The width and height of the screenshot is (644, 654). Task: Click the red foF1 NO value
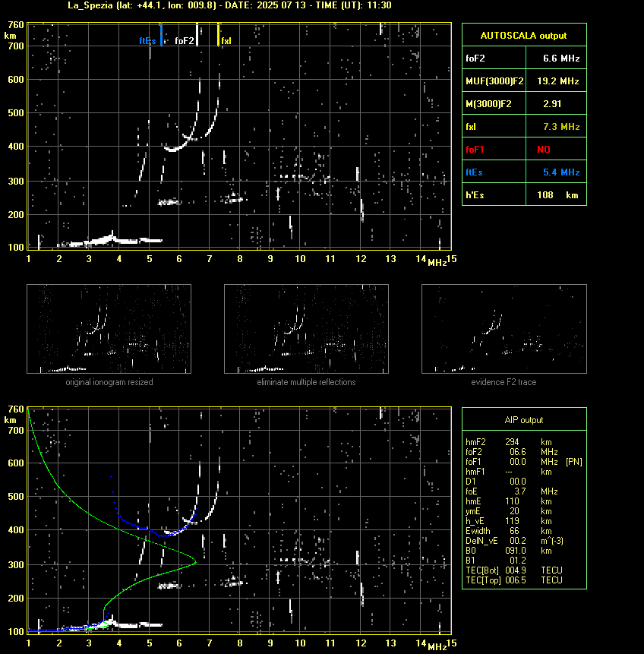pyautogui.click(x=544, y=150)
